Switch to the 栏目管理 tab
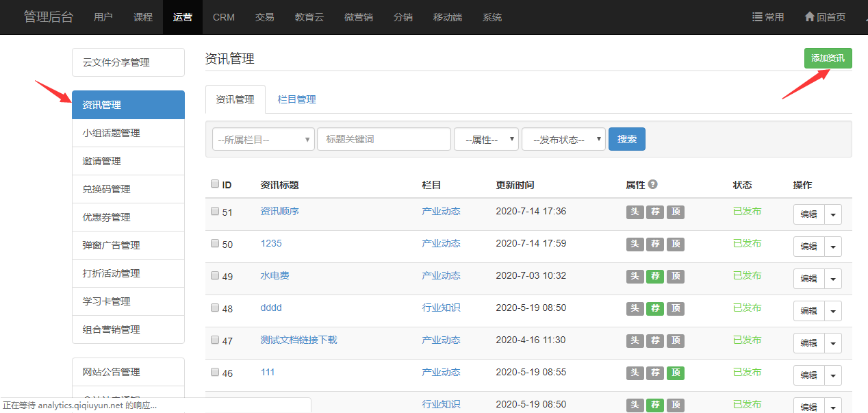 coord(296,99)
